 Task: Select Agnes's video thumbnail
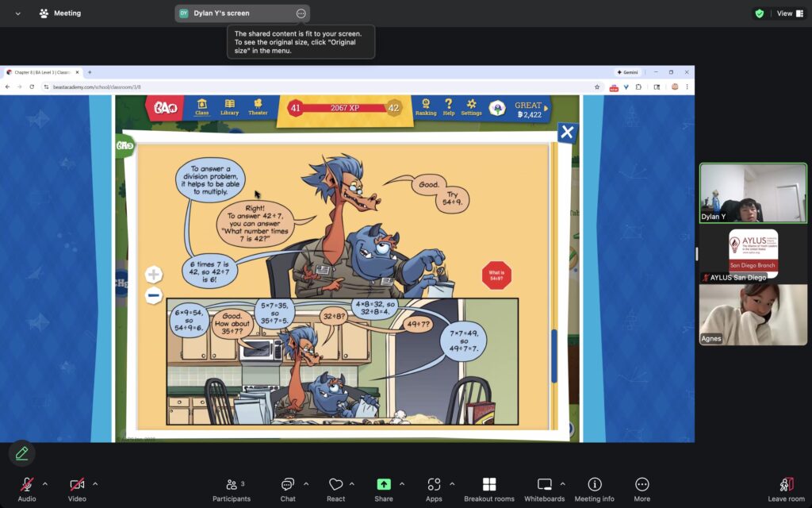pos(753,314)
